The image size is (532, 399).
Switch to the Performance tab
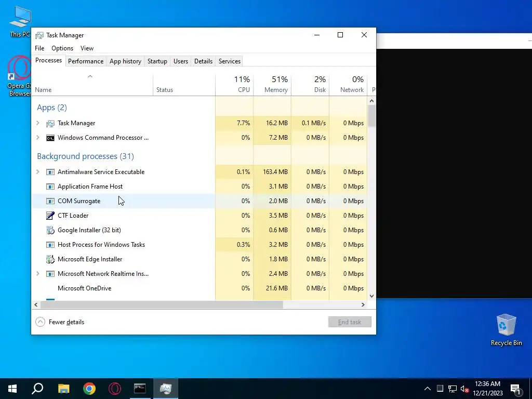86,61
